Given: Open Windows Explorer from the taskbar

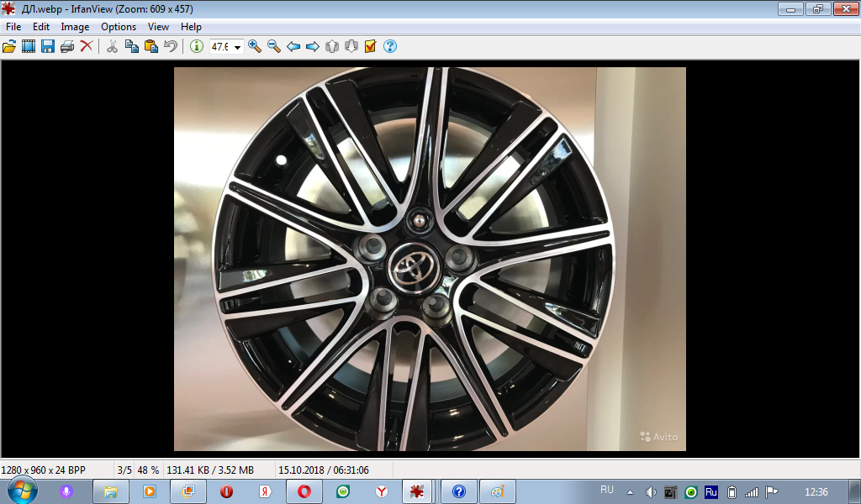Looking at the screenshot, I should tap(111, 491).
